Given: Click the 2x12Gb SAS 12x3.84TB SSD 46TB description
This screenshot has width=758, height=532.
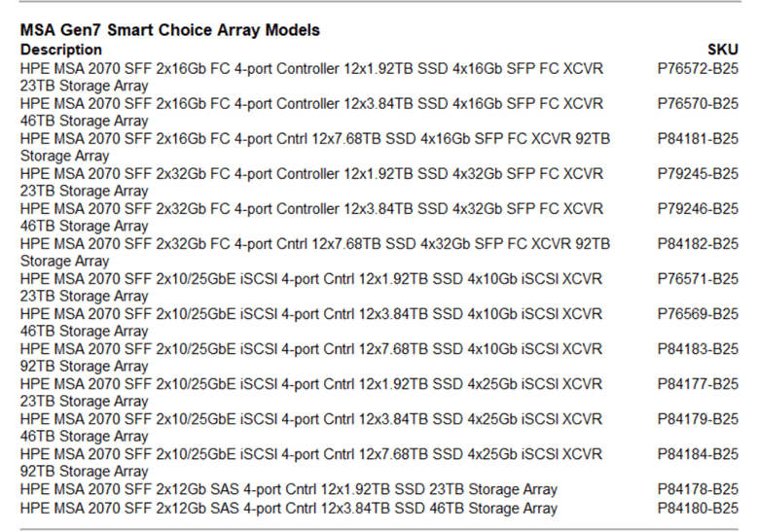Looking at the screenshot, I should (289, 509).
